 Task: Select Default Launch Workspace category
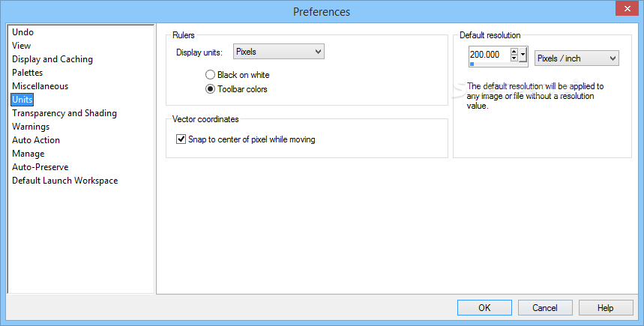(64, 181)
